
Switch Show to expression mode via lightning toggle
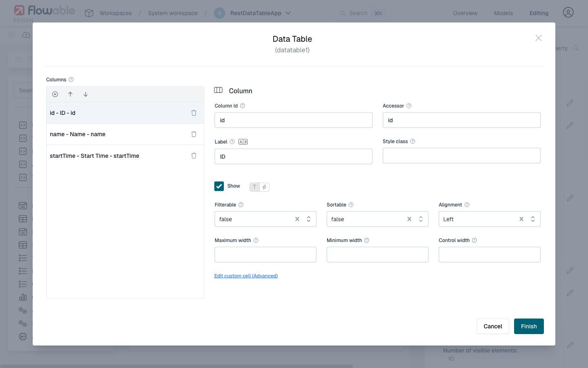coord(265,187)
